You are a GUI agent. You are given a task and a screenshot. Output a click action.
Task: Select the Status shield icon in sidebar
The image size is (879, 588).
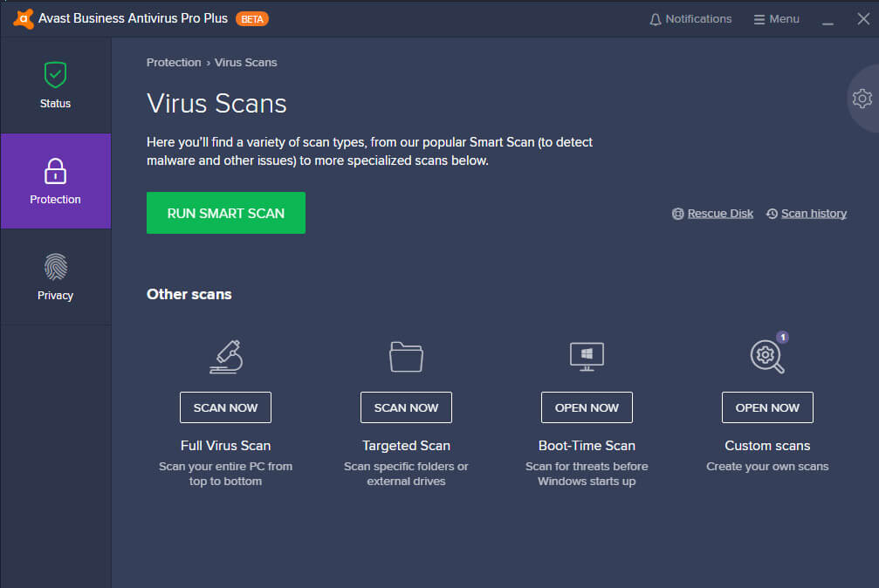(x=55, y=75)
